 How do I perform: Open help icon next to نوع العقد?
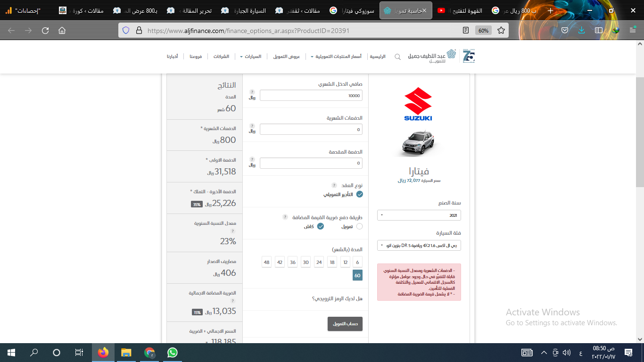click(x=334, y=185)
